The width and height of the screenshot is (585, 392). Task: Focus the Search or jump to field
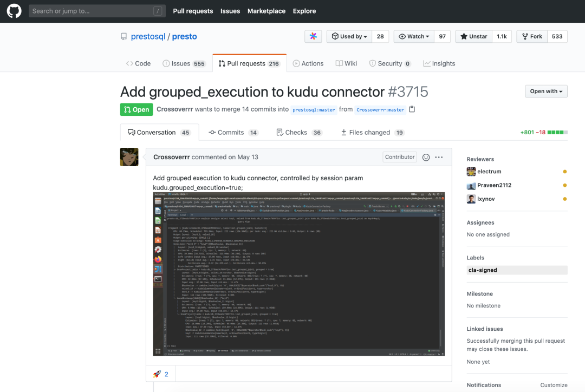(x=97, y=11)
